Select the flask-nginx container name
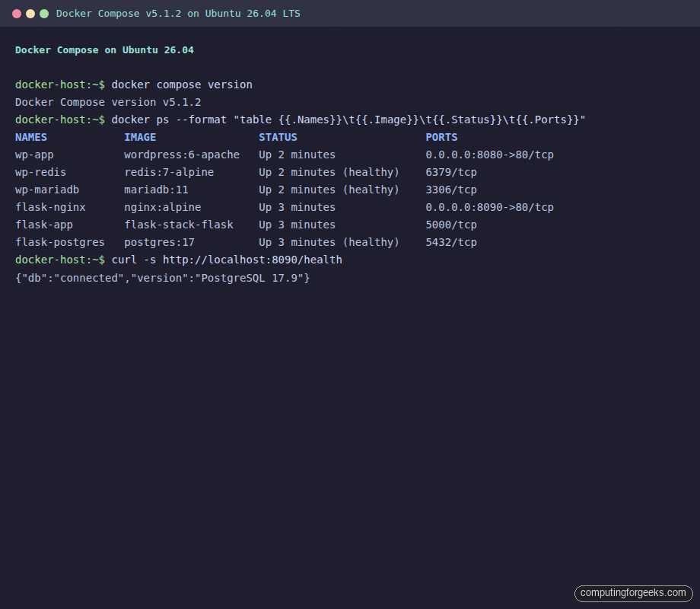The height and width of the screenshot is (609, 700). point(50,207)
